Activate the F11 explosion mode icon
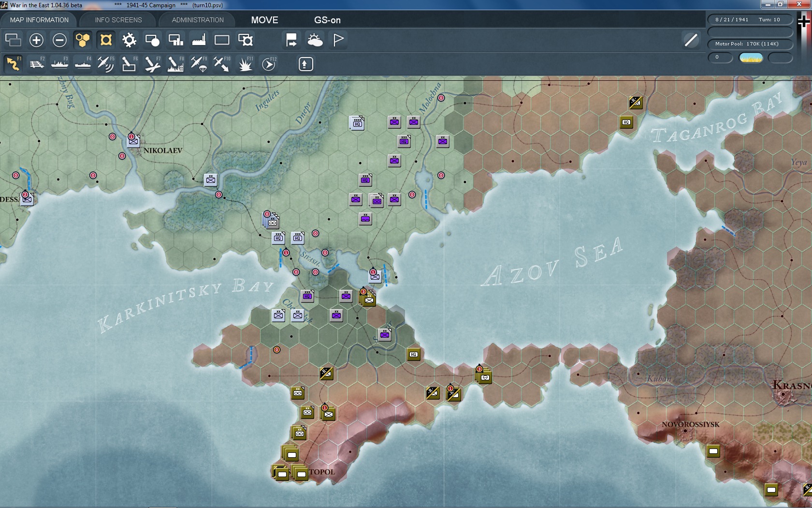The image size is (812, 508). click(x=245, y=64)
